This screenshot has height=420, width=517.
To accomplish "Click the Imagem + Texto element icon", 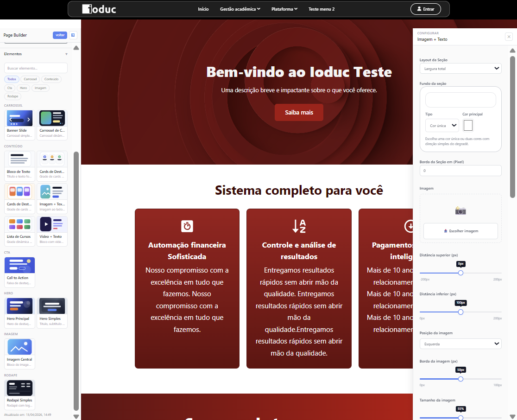I will [x=52, y=191].
